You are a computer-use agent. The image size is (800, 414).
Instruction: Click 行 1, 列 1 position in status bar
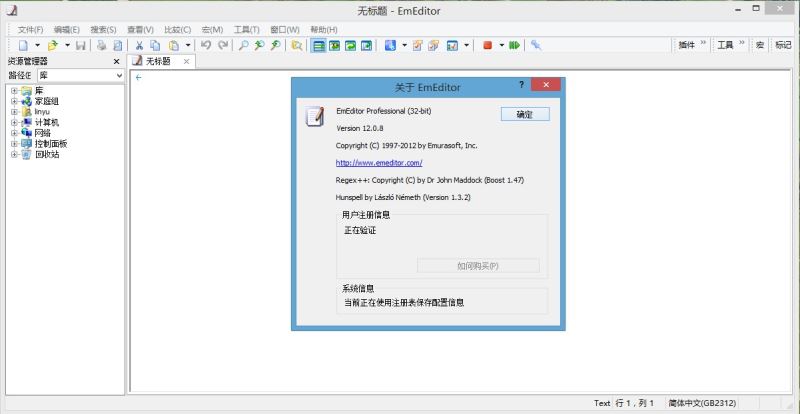tap(634, 403)
